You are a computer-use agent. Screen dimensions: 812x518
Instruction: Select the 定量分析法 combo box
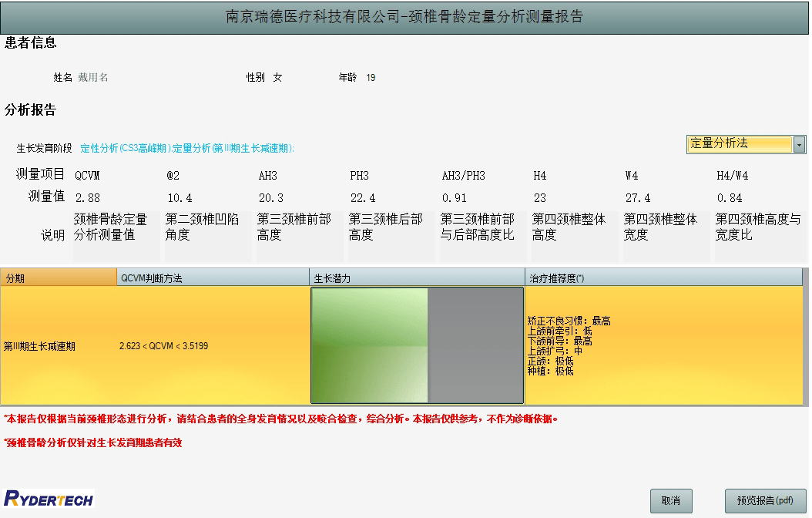point(747,144)
